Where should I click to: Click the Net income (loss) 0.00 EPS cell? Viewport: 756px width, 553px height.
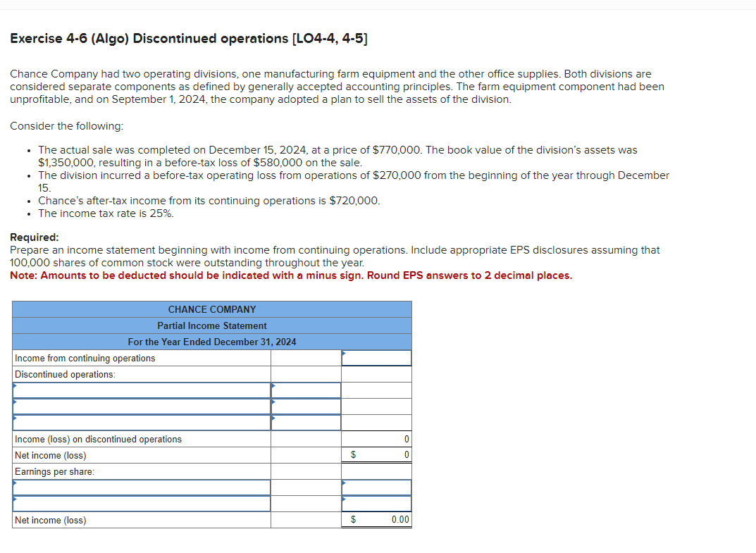[x=376, y=520]
